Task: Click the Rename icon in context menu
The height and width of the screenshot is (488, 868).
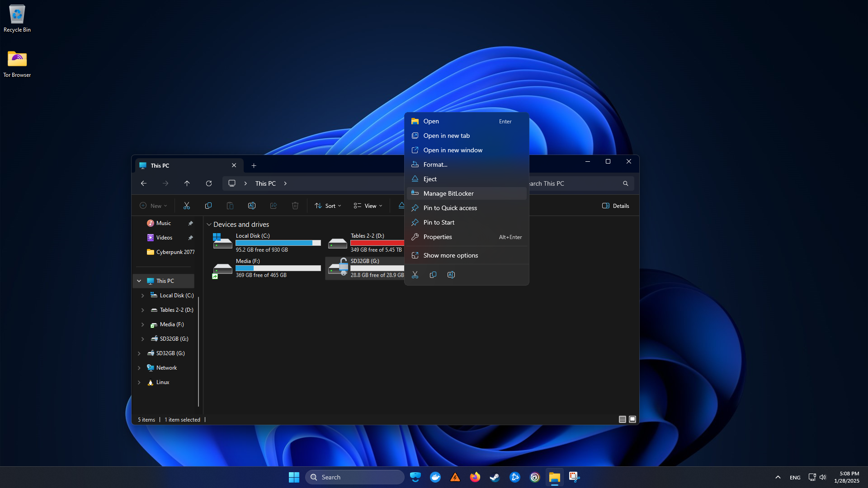Action: pos(451,275)
